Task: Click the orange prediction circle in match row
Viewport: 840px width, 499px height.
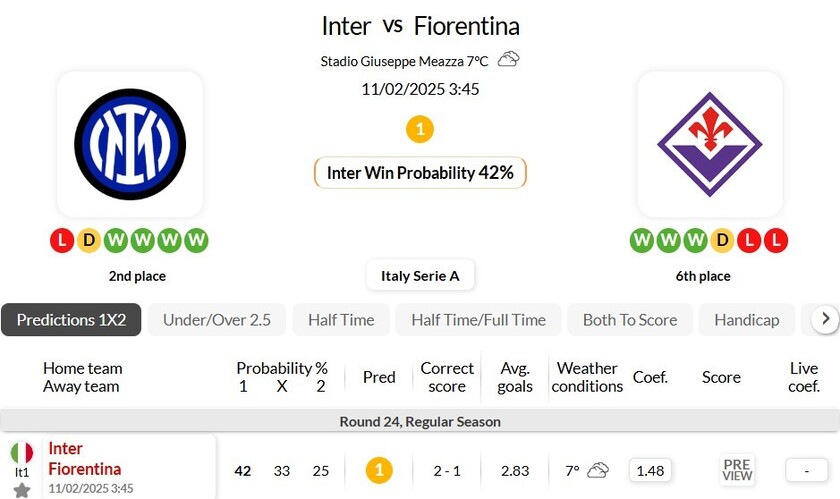Action: point(379,470)
